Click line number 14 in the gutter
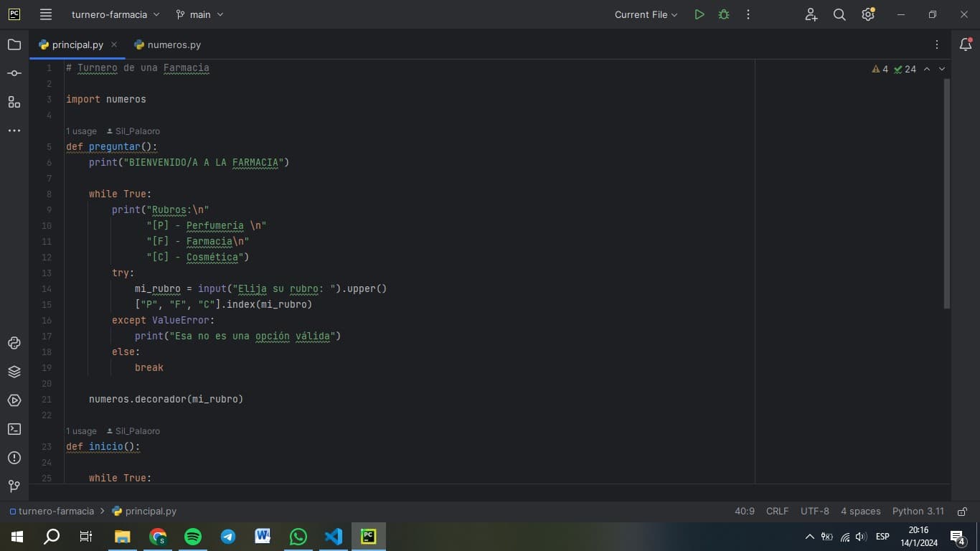Viewport: 980px width, 551px height. (47, 288)
